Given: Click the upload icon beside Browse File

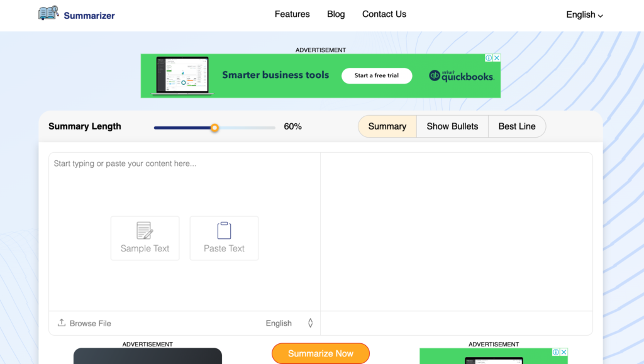Looking at the screenshot, I should click(x=61, y=323).
